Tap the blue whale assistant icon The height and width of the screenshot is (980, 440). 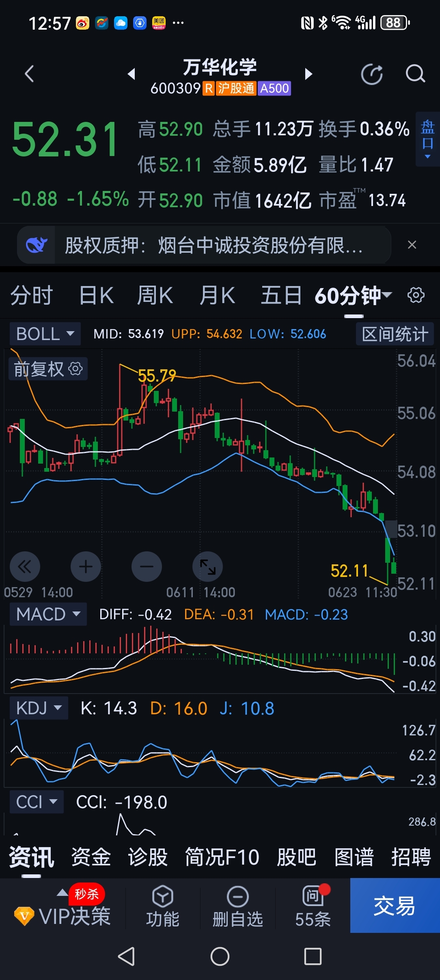37,245
